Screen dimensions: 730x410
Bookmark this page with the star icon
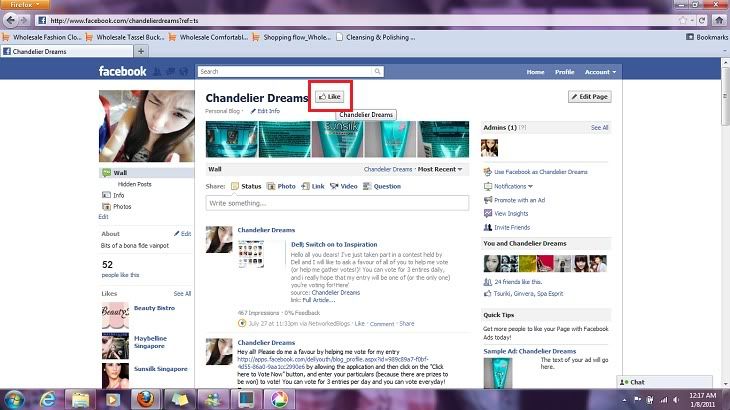tap(683, 20)
